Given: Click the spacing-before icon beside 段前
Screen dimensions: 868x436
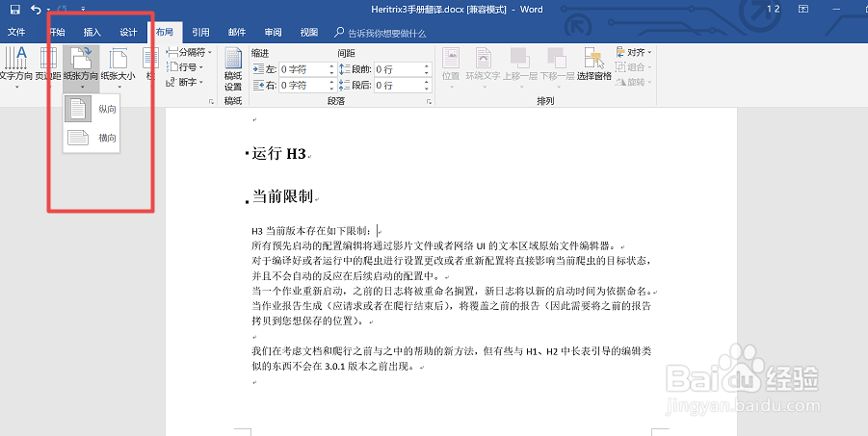Looking at the screenshot, I should pyautogui.click(x=345, y=69).
